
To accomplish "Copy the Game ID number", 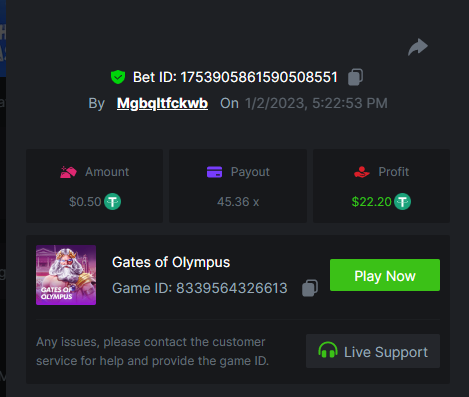I will pos(310,288).
